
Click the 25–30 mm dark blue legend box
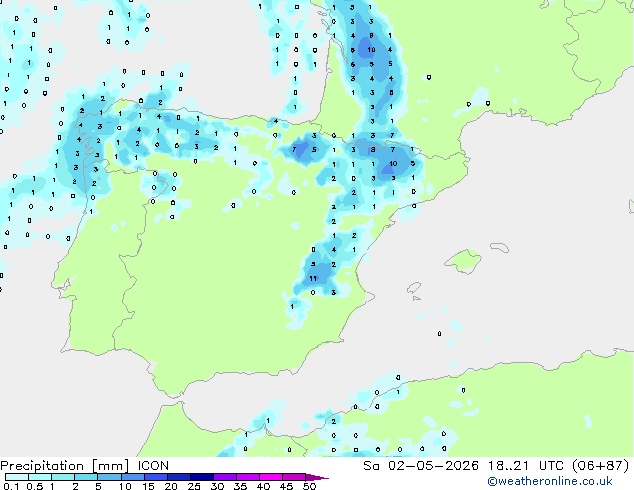[201, 477]
